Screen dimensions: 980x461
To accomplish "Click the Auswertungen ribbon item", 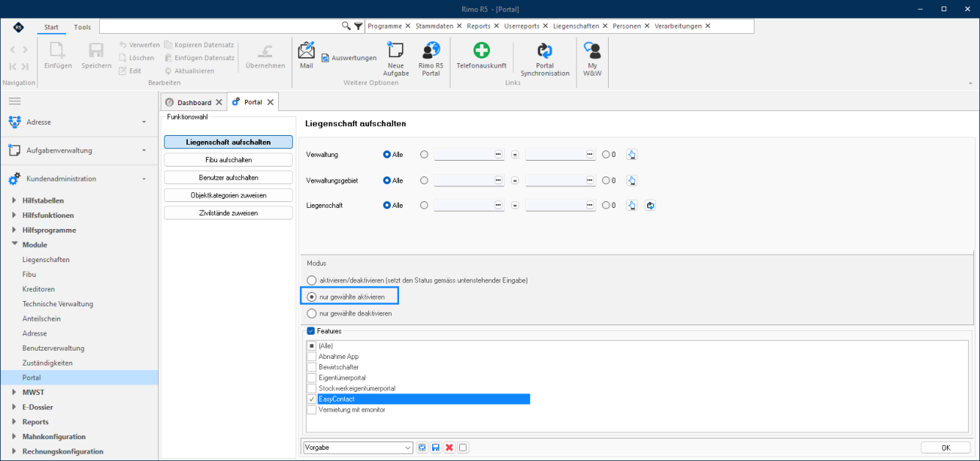I will (x=349, y=58).
